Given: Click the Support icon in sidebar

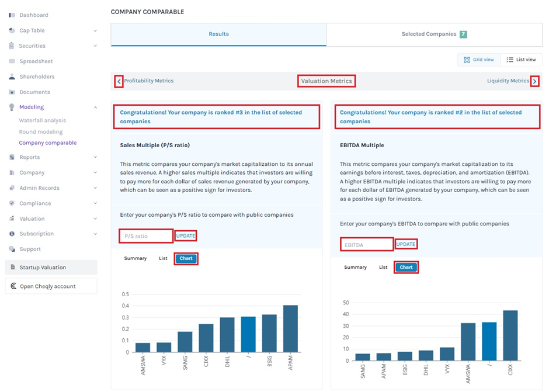Looking at the screenshot, I should point(12,249).
